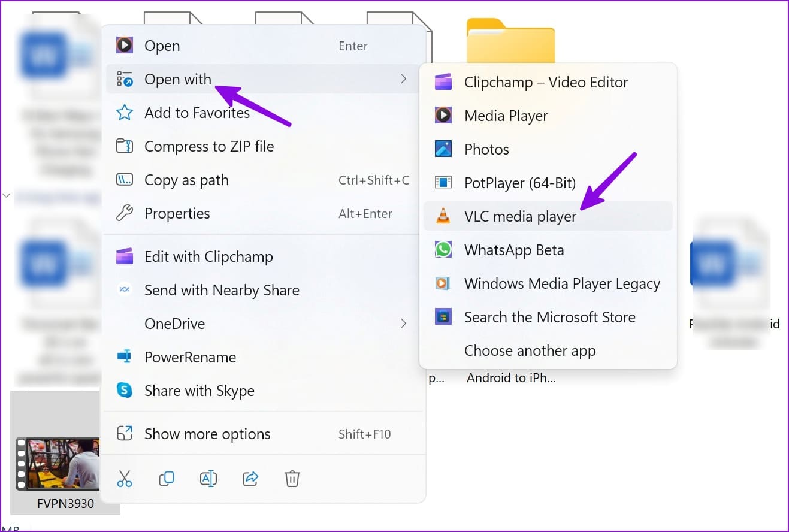789x532 pixels.
Task: Choose Add to Favorites
Action: (x=264, y=113)
